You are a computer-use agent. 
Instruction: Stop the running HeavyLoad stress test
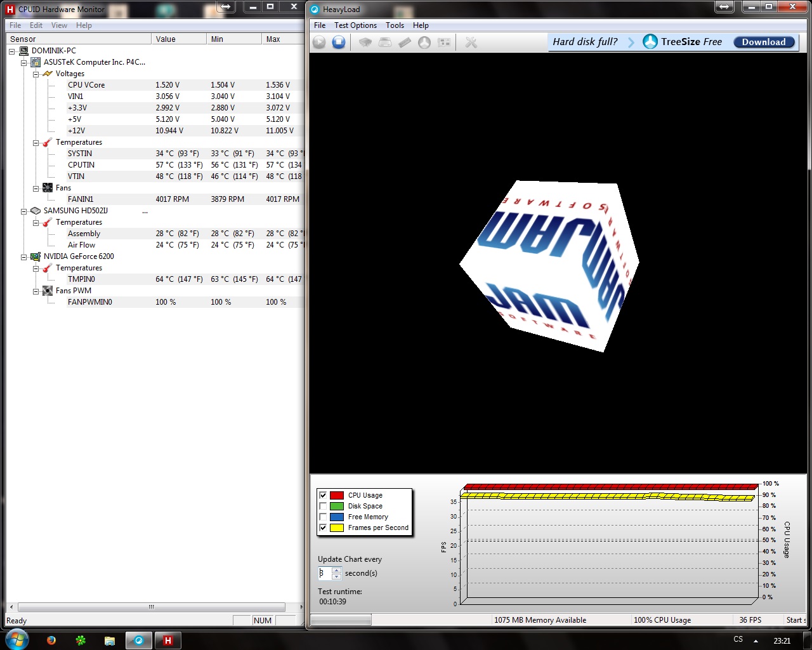coord(339,43)
